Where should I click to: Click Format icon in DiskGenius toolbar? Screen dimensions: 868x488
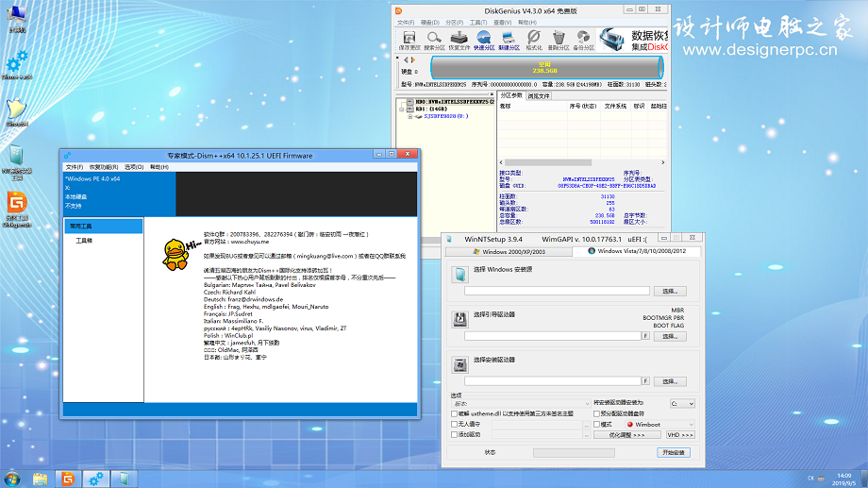[534, 40]
